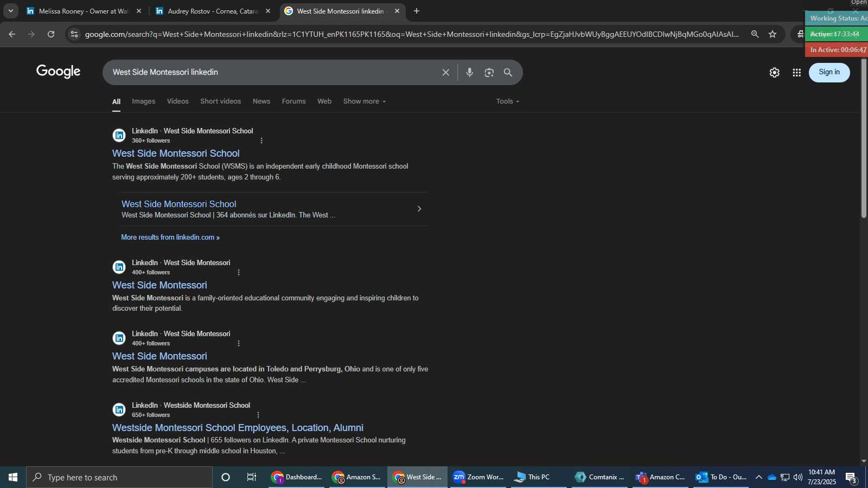This screenshot has width=868, height=488.
Task: Open the West Side Montessori School sublink title
Action: click(179, 204)
